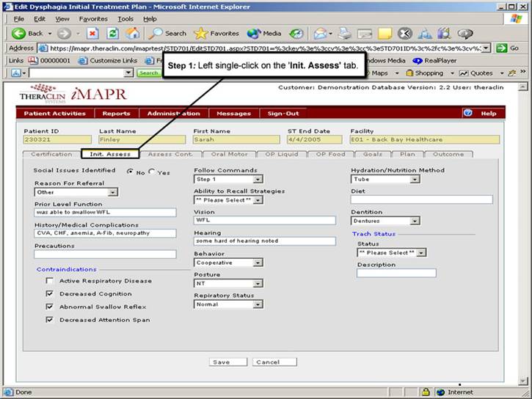Switch to the Init. Assess tab
This screenshot has width=532, height=399.
pos(110,154)
